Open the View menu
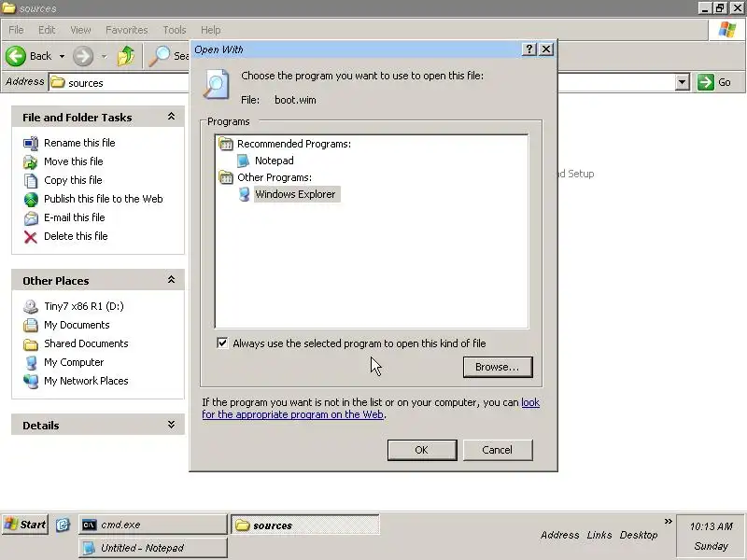Image resolution: width=747 pixels, height=560 pixels. coord(80,30)
